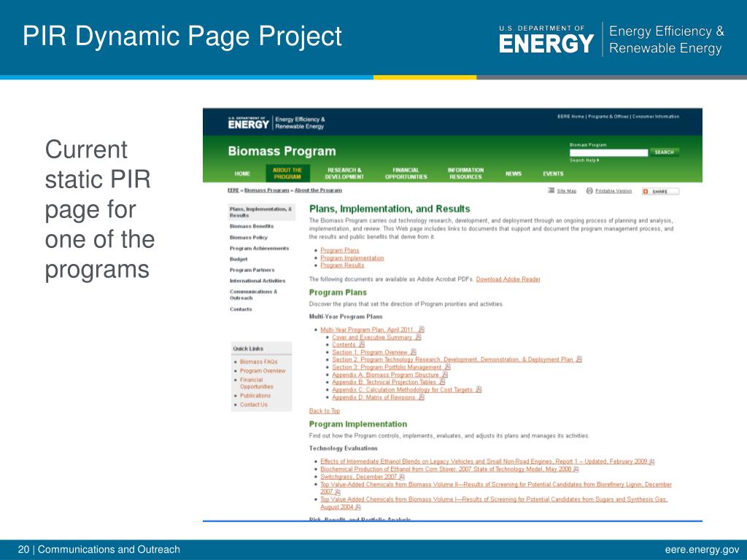This screenshot has height=560, width=747.
Task: Open Communications & Outreach in the sidebar
Action: 253,295
